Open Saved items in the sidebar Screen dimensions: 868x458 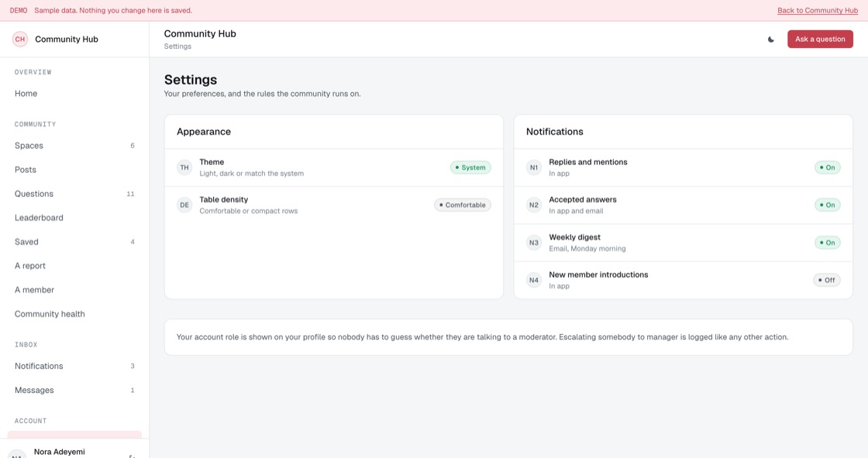tap(74, 242)
